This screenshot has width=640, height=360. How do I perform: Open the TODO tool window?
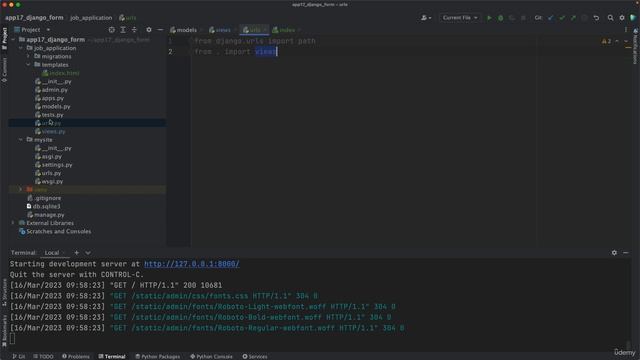[43, 356]
